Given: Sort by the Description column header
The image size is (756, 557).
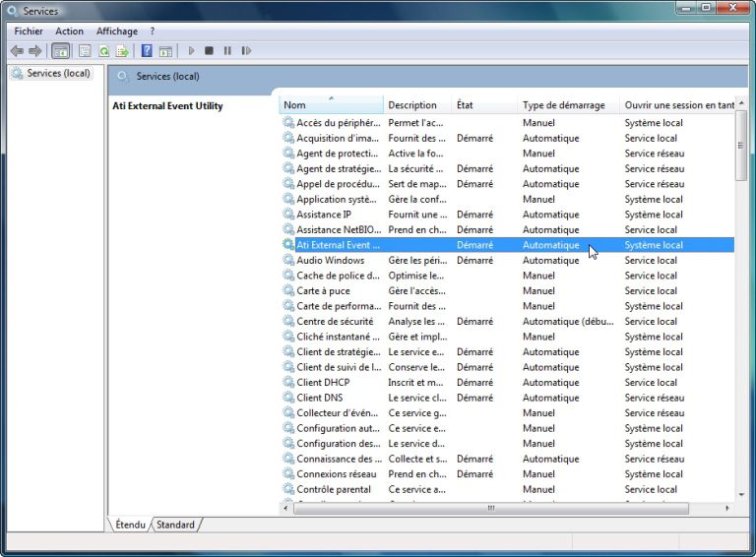Looking at the screenshot, I should (x=418, y=105).
